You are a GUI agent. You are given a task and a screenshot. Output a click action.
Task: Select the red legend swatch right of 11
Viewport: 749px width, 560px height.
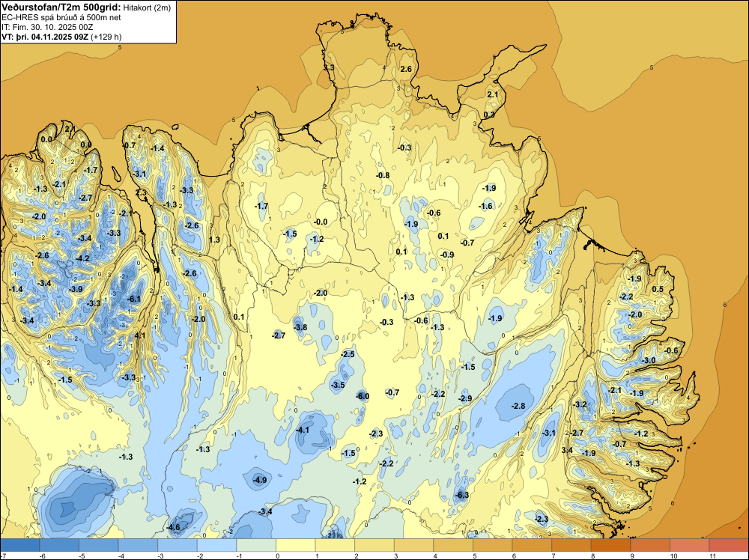729,545
